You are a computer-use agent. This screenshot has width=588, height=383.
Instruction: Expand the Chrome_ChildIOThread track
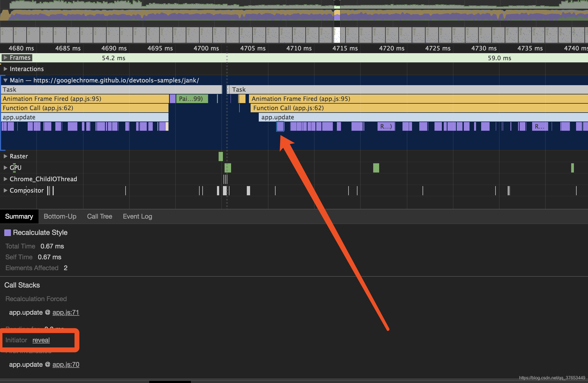[5, 179]
